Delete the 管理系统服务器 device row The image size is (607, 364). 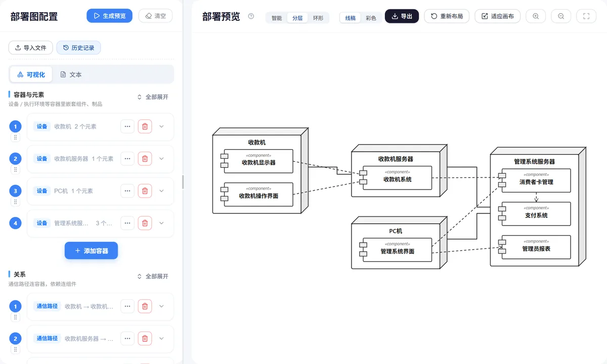click(x=145, y=223)
